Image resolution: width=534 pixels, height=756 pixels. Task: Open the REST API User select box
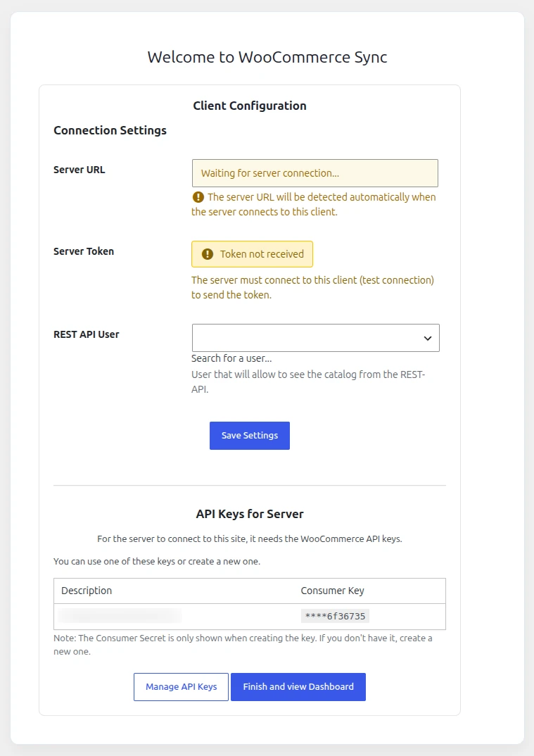[316, 337]
